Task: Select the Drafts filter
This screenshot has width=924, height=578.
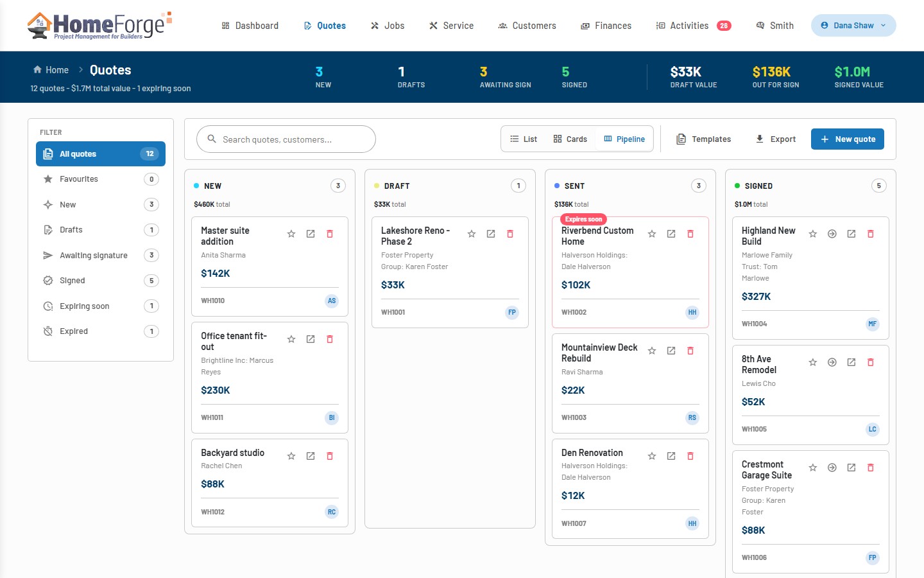Action: 101,230
